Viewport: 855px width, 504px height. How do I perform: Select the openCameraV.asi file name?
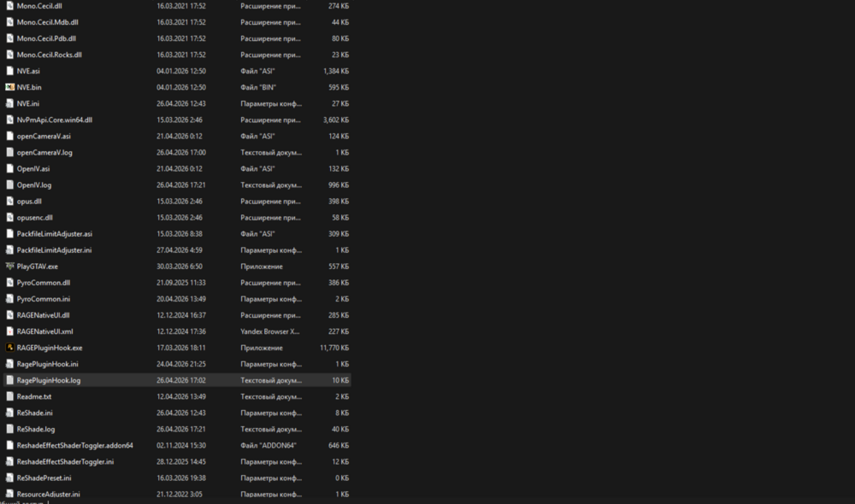(44, 136)
